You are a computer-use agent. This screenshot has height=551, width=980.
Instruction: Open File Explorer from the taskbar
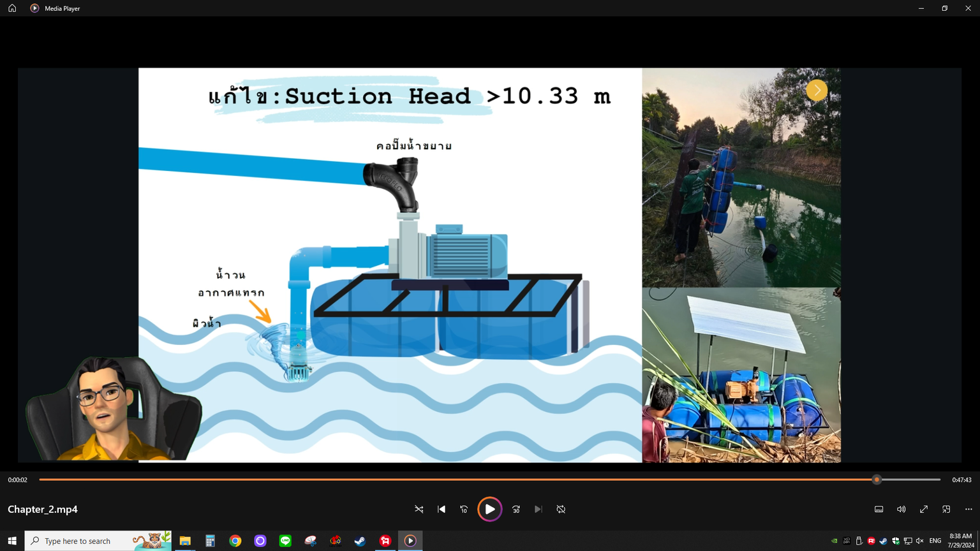click(185, 541)
